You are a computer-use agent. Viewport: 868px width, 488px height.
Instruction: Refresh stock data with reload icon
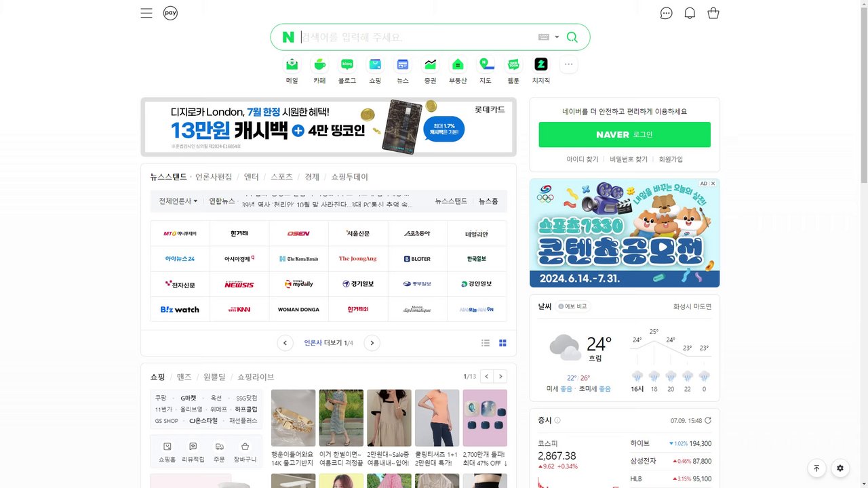click(x=708, y=420)
